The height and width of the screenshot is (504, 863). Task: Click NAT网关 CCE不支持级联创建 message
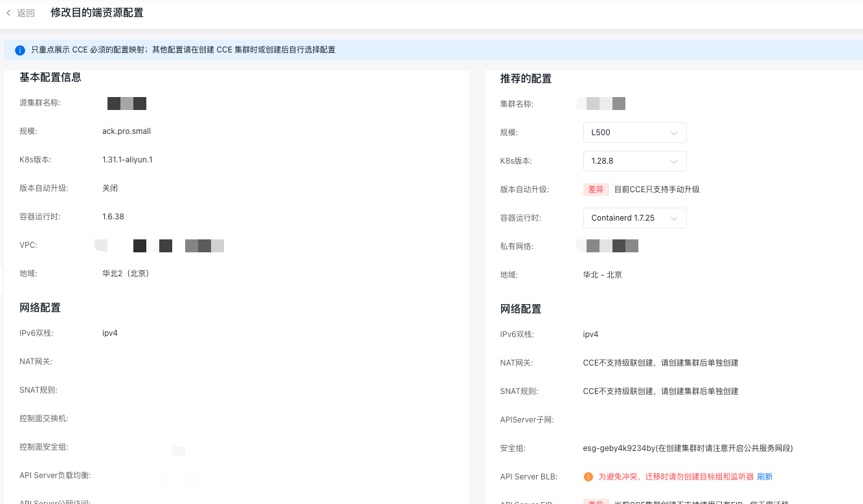(661, 363)
